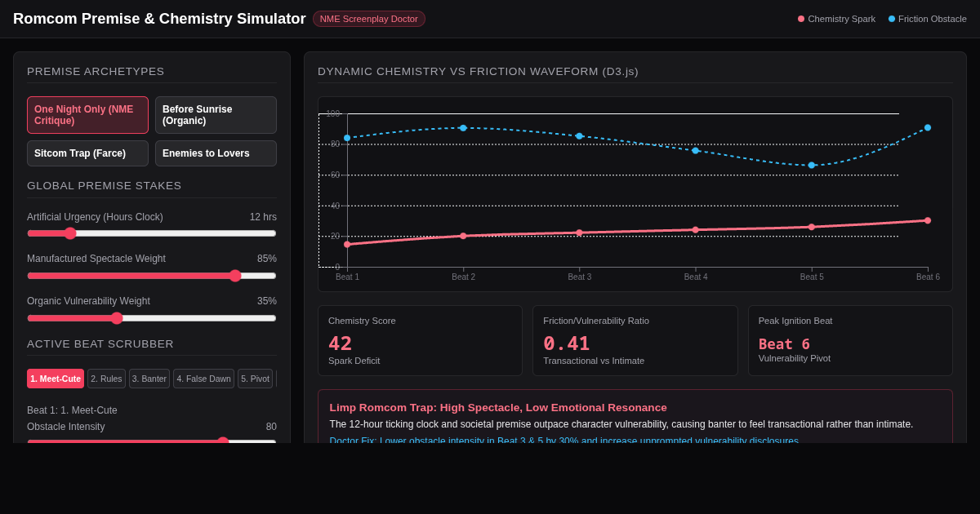Screen dimensions: 980x514
Task: Click the Beat 3 x-axis label
Action: coord(580,277)
